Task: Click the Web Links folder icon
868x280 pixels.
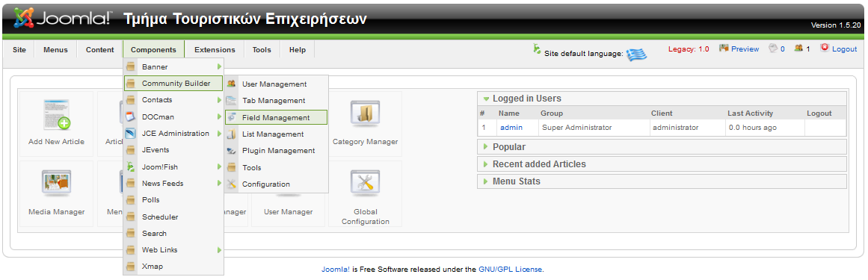Action: [x=131, y=249]
